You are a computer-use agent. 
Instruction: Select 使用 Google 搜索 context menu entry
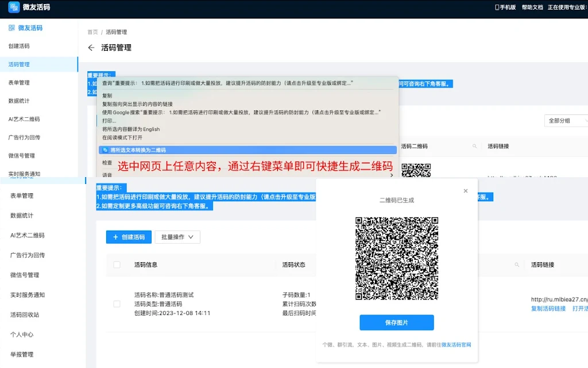[x=242, y=112]
